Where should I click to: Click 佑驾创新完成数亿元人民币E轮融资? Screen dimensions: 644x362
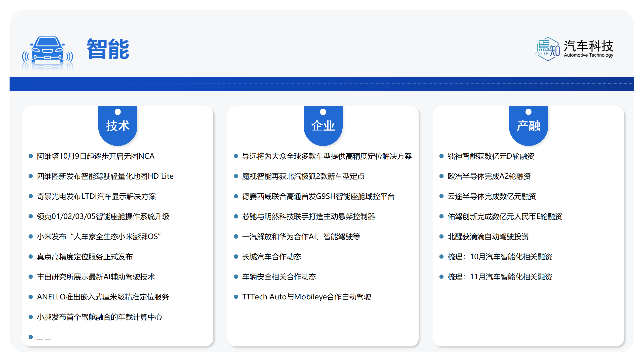[x=505, y=216]
